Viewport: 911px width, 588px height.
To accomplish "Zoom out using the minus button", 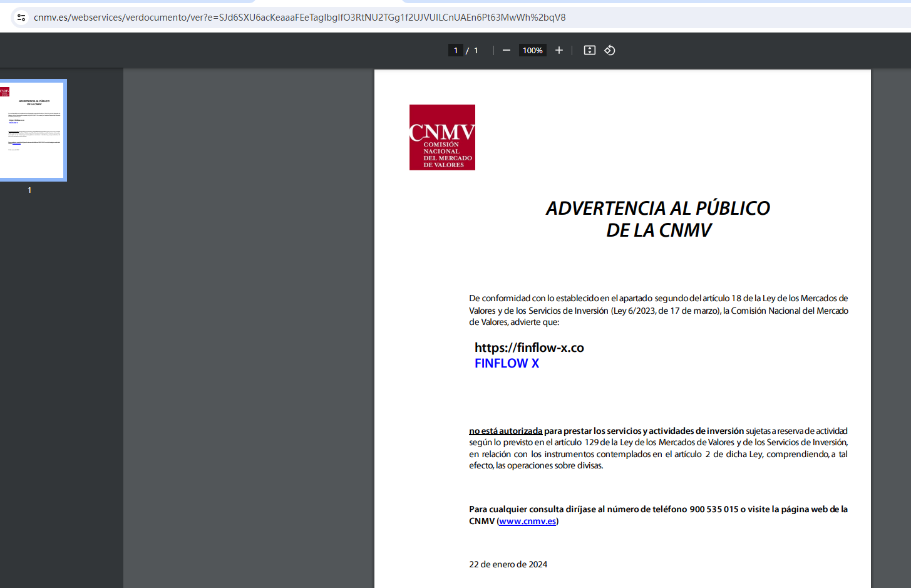I will [x=507, y=50].
